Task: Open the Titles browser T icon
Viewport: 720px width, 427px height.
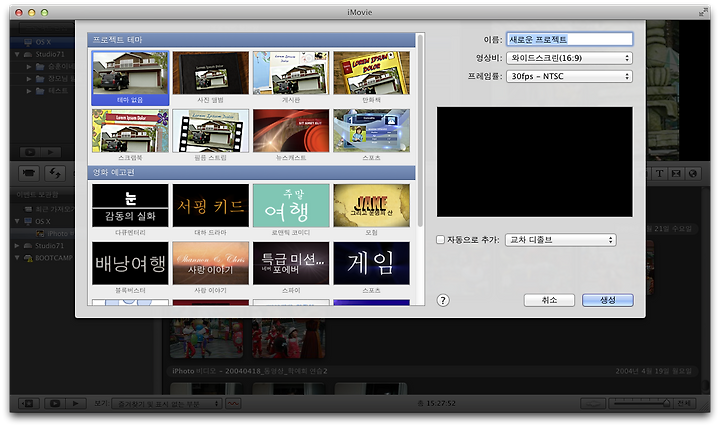Action: [659, 174]
